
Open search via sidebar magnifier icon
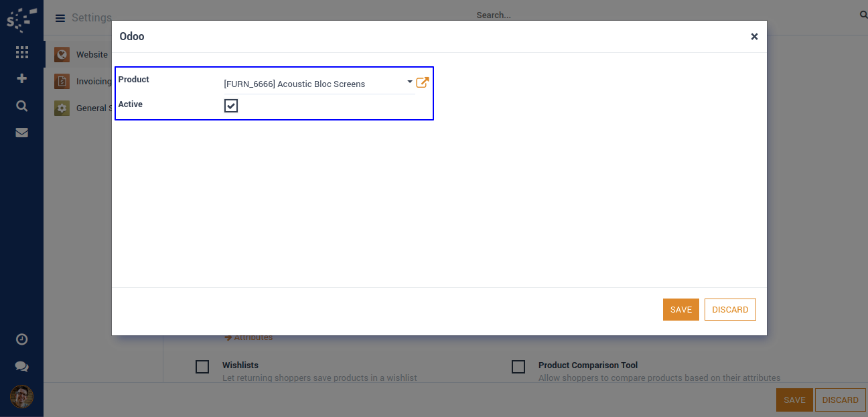tap(21, 106)
